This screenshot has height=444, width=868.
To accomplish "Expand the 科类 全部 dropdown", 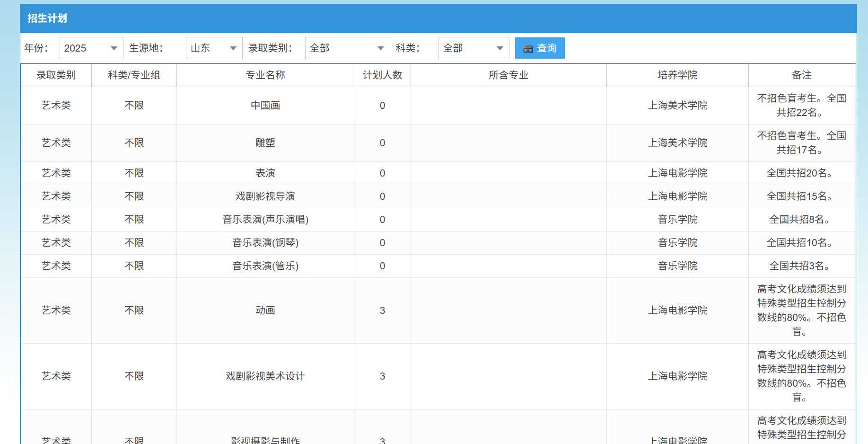I will [473, 48].
